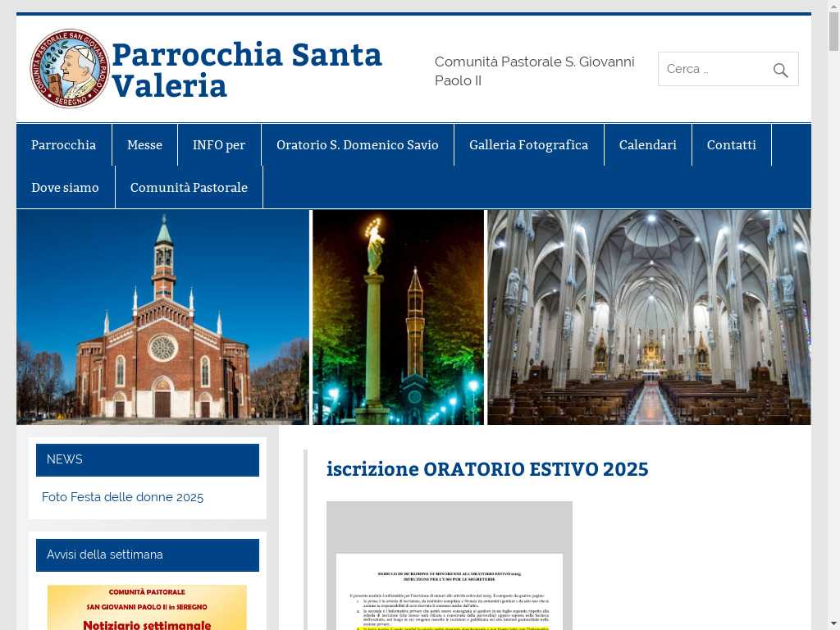Open Galleria Fotografica menu item
Viewport: 840px width, 630px height.
click(529, 144)
